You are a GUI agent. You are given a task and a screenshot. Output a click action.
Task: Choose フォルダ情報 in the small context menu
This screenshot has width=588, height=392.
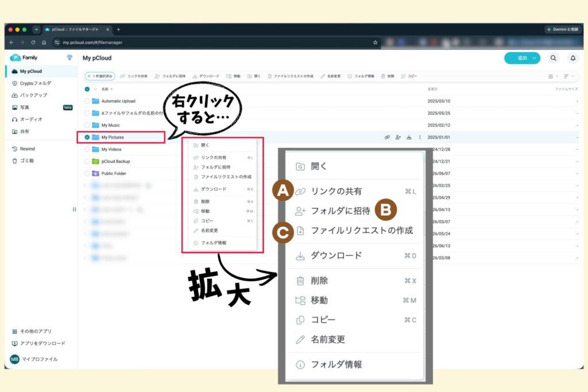210,243
